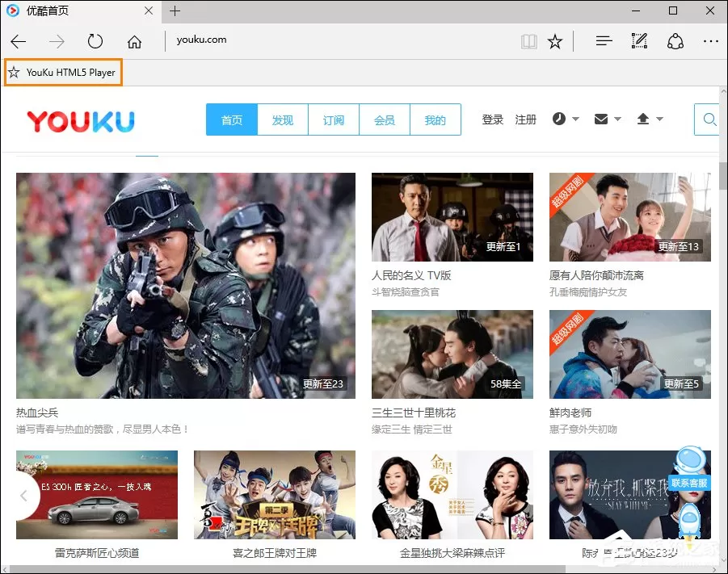Open the 三生三世十里桃花 video thumbnail

pos(452,354)
